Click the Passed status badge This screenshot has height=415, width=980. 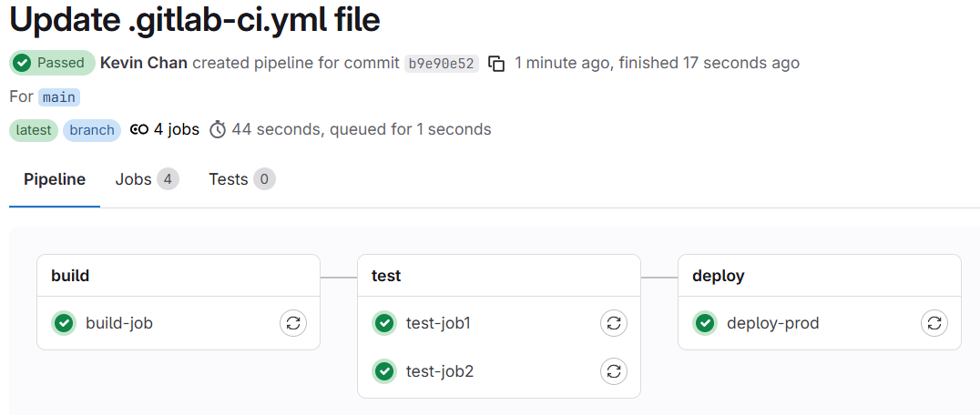pyautogui.click(x=52, y=63)
